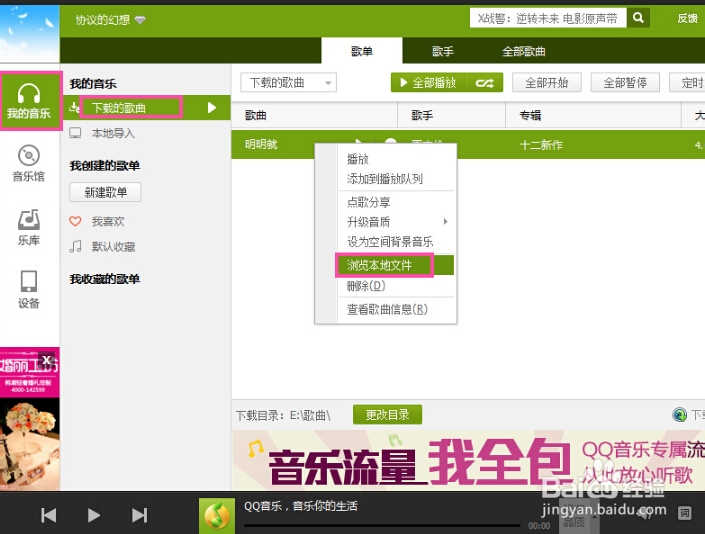
Task: Click the song title 明明就
Action: [261, 144]
